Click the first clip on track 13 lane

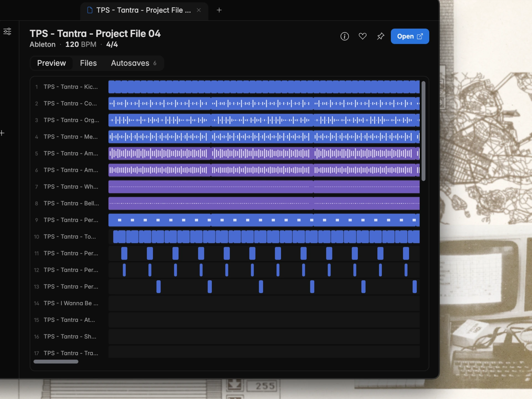point(158,287)
